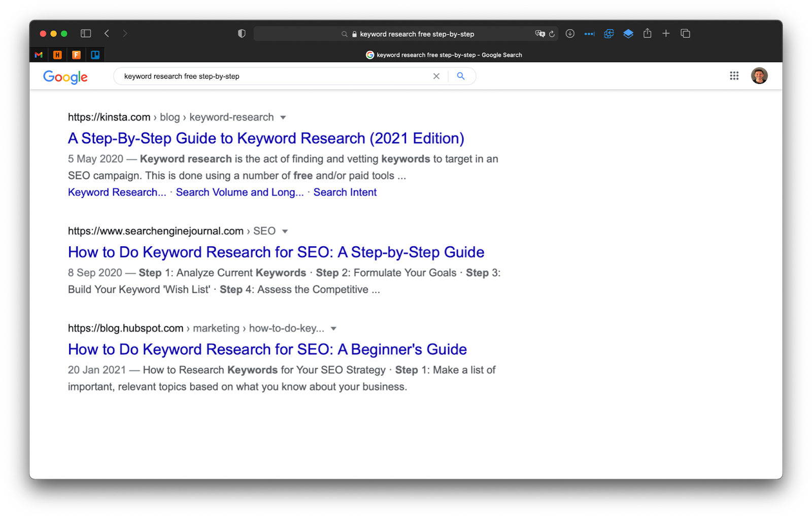Toggle the Safari sidebar panel
Screen dimensions: 812x518
[86, 34]
